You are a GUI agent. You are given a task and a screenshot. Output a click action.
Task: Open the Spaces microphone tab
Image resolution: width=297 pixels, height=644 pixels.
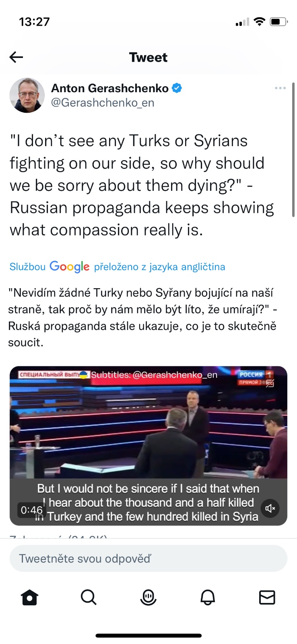click(x=148, y=597)
